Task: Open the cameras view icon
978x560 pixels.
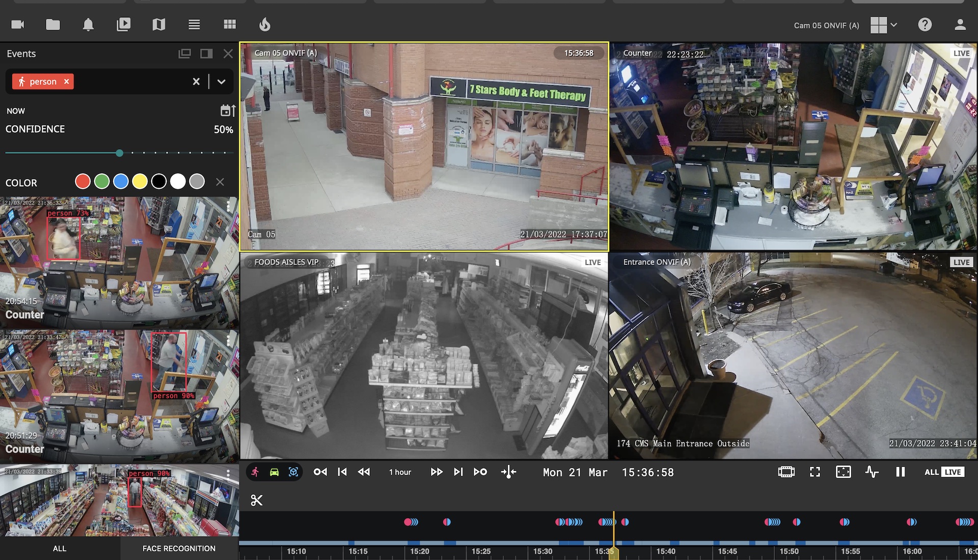Action: (x=18, y=24)
